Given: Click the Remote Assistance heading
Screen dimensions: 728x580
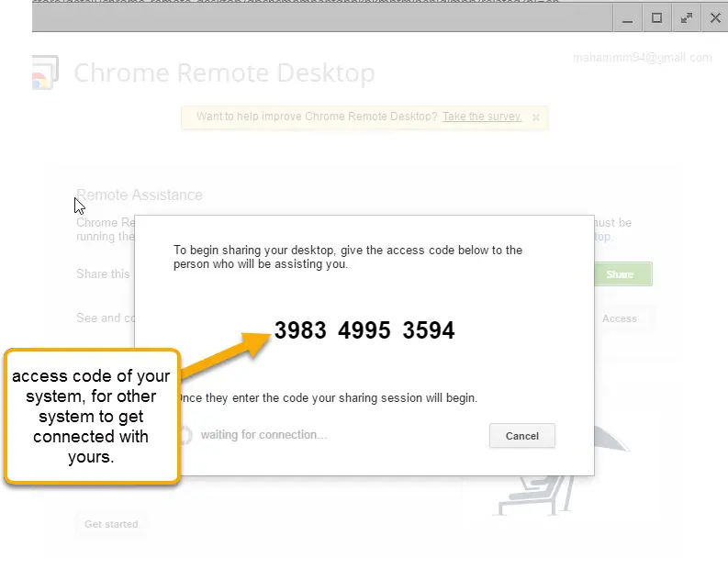Looking at the screenshot, I should click(140, 195).
